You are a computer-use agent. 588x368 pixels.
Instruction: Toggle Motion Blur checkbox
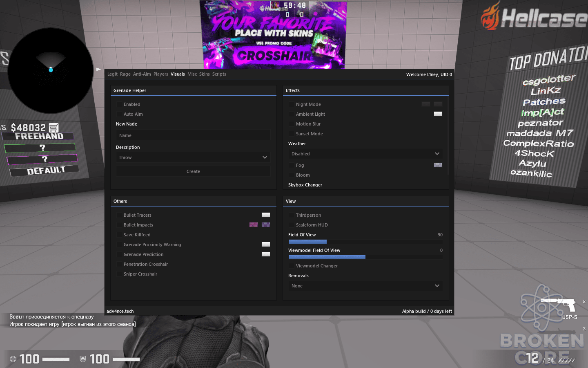pyautogui.click(x=292, y=124)
